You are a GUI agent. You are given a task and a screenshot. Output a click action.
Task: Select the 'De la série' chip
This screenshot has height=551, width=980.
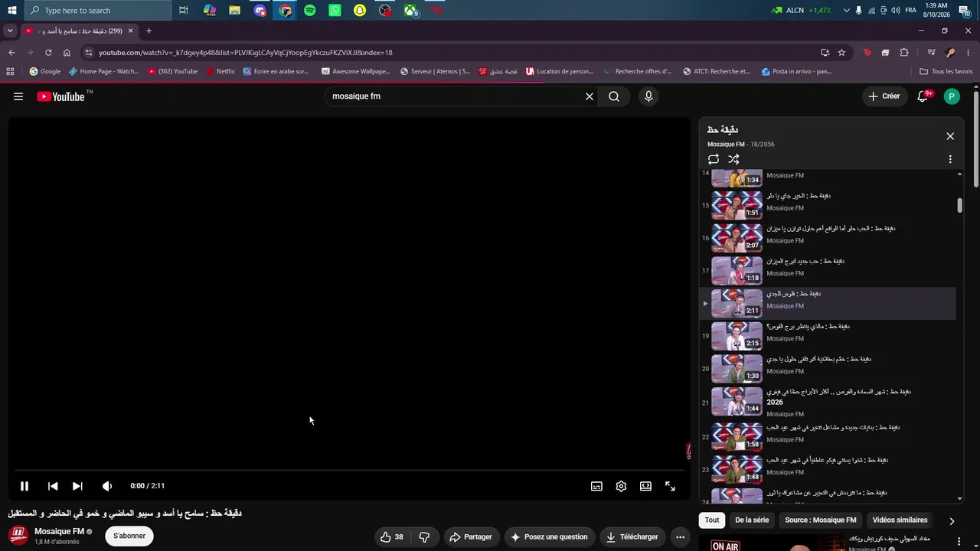pyautogui.click(x=752, y=520)
